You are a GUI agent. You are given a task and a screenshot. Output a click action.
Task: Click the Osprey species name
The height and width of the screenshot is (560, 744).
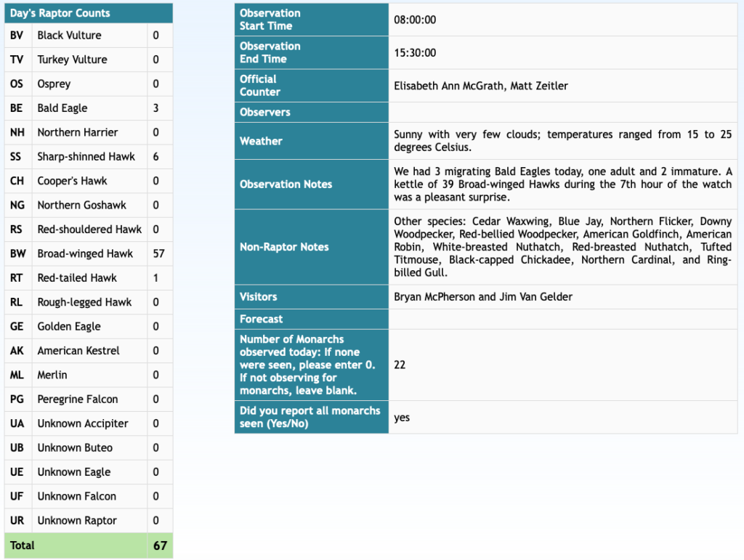[54, 84]
